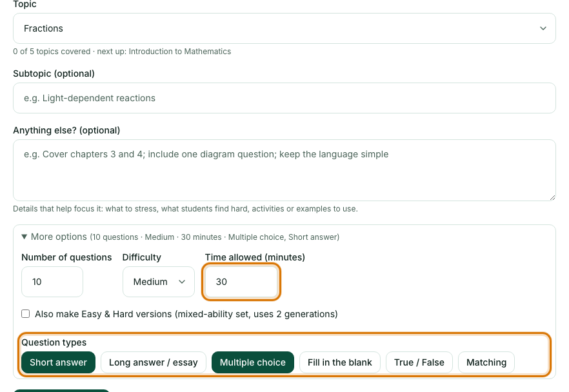
Task: Click the Number of questions field
Action: click(52, 282)
